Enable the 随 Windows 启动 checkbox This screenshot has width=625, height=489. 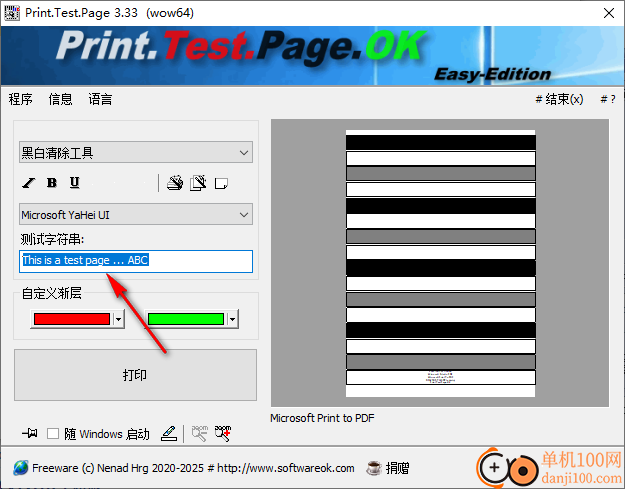[x=53, y=434]
